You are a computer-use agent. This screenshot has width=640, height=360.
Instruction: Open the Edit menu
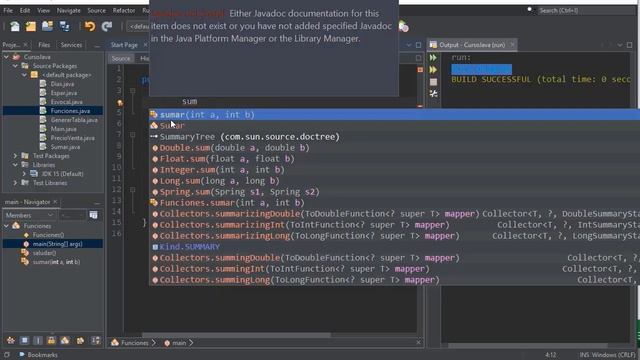(x=25, y=11)
